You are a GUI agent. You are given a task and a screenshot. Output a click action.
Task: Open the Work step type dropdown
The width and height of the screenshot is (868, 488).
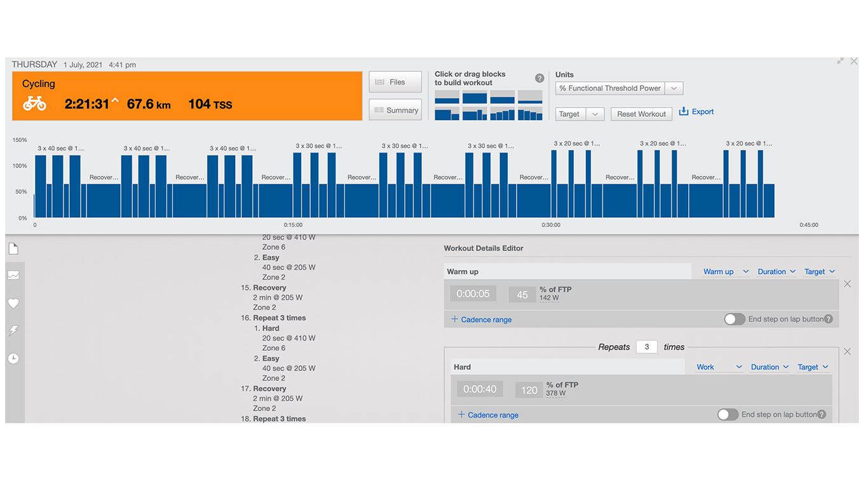[x=719, y=367]
